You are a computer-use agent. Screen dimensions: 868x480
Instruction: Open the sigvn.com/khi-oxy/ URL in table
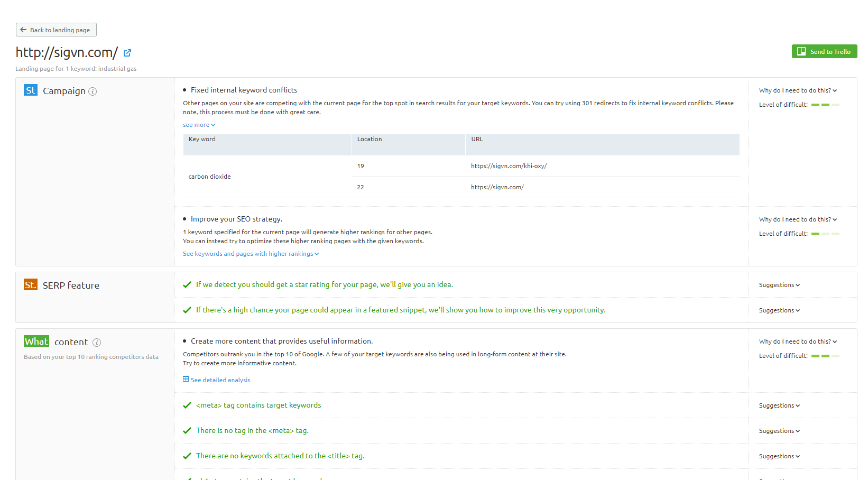click(509, 166)
